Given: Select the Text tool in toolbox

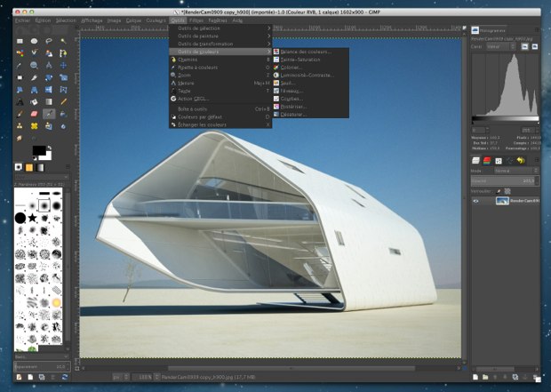Looking at the screenshot, I should tap(20, 102).
